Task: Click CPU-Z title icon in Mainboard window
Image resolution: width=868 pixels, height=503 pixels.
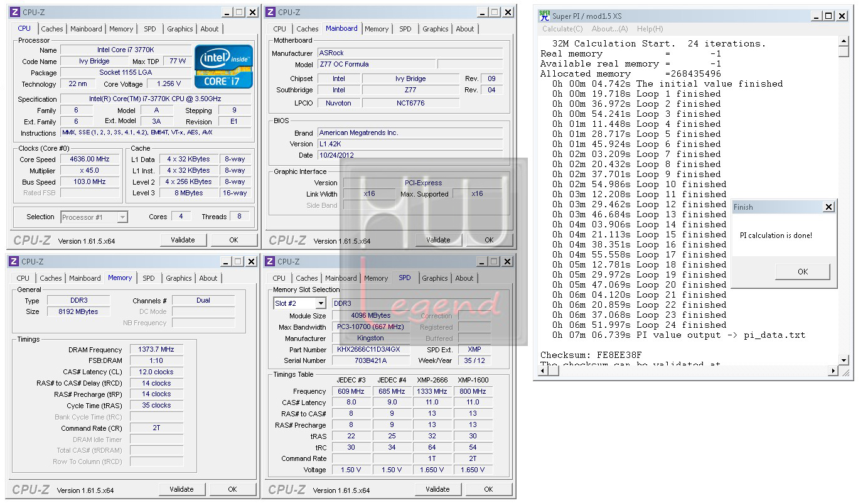Action: [271, 12]
